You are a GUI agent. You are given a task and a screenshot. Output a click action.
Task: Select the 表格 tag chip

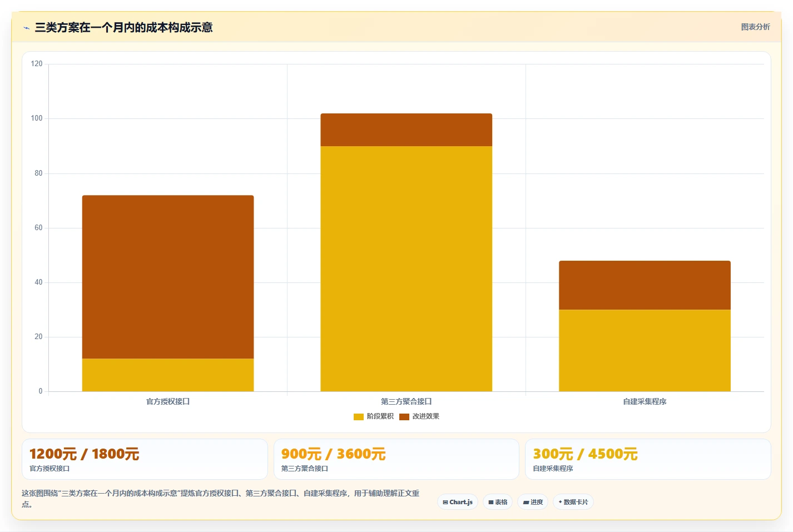(x=498, y=502)
